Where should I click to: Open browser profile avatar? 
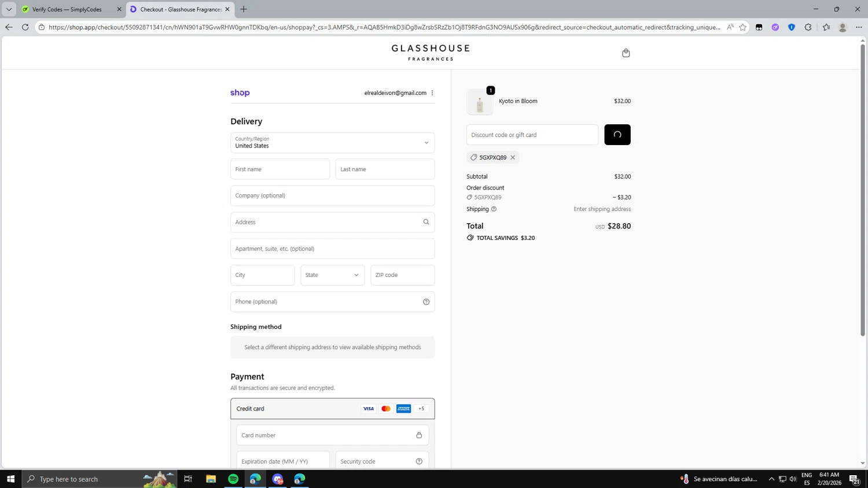click(843, 27)
